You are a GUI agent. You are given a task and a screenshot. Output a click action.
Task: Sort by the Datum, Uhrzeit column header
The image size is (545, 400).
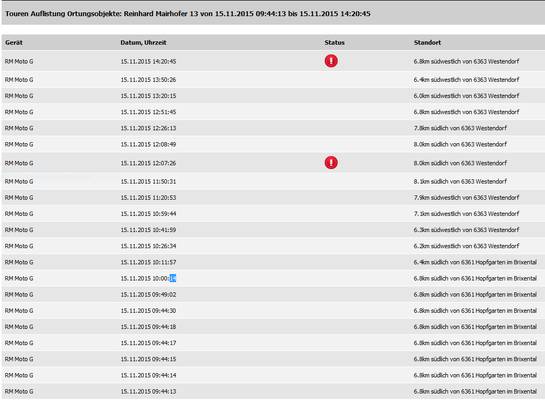[143, 42]
